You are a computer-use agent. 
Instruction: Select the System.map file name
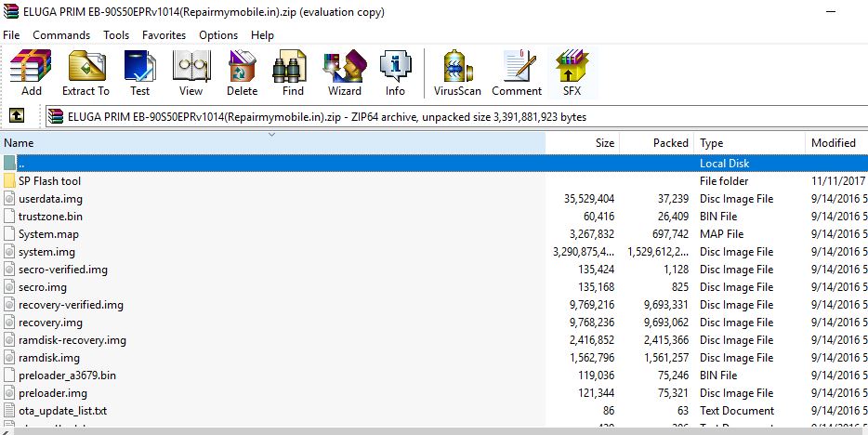[x=48, y=234]
